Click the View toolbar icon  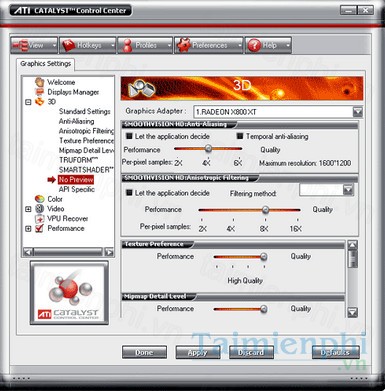21,45
